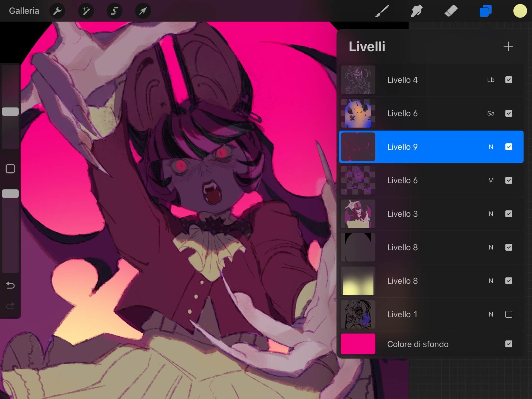532x399 pixels.
Task: Show the hidden Livello 1 layer
Action: pyautogui.click(x=509, y=314)
